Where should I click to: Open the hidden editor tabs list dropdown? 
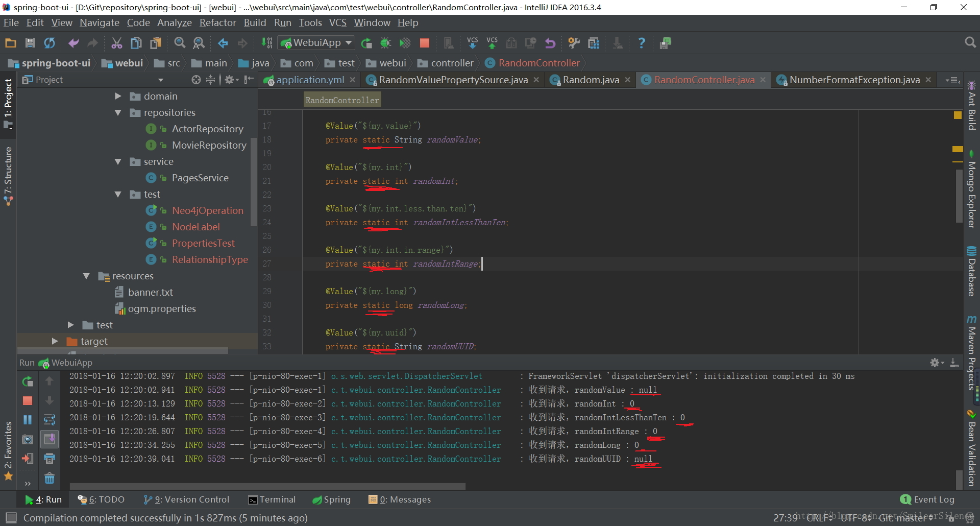(952, 80)
